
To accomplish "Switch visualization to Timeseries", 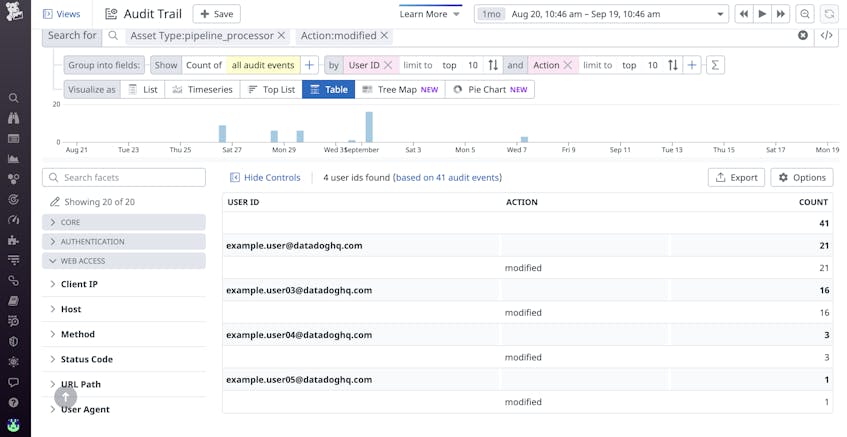I will [202, 90].
